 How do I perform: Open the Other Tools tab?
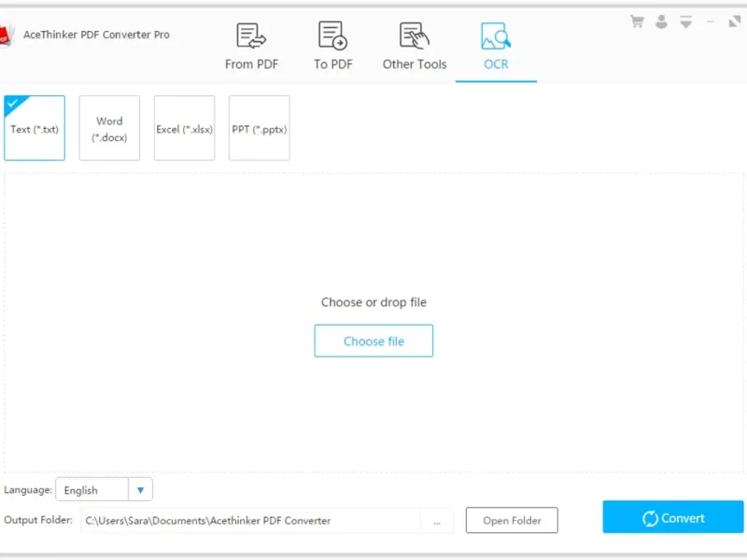click(x=415, y=47)
